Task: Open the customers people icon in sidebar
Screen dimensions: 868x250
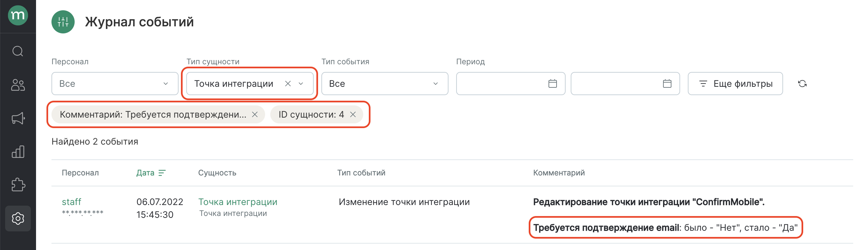Action: click(x=18, y=85)
